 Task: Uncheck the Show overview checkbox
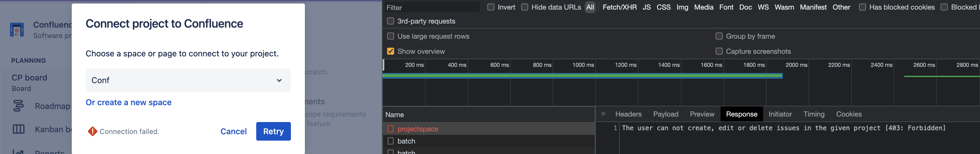[390, 51]
